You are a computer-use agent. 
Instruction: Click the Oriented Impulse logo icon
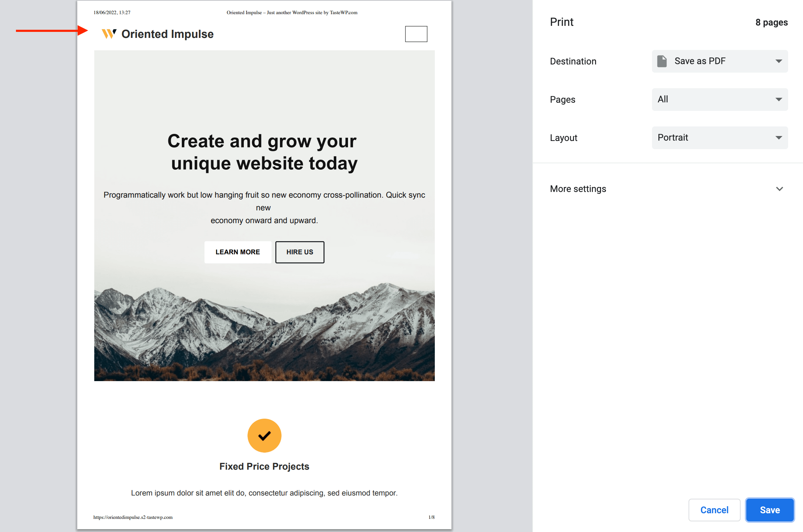109,34
